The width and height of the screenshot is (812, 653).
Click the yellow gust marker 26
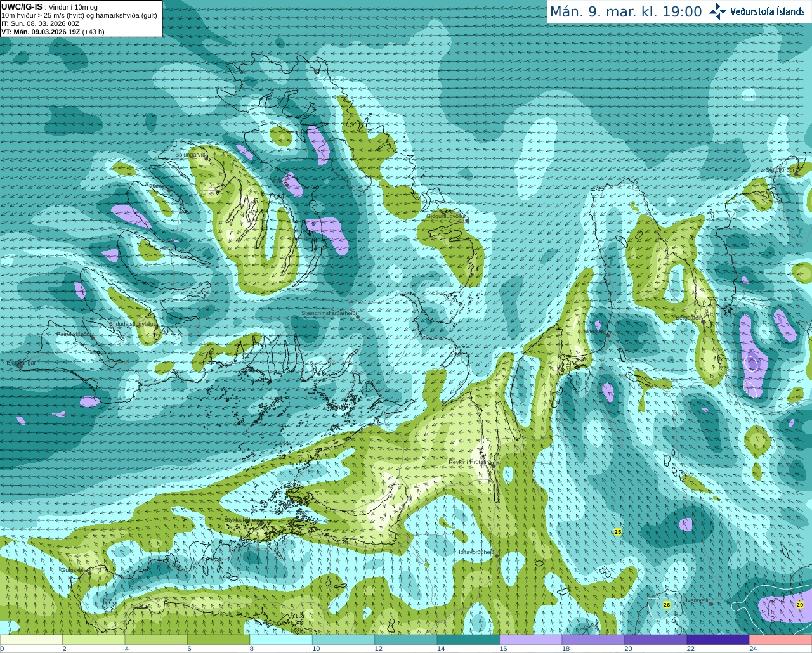pyautogui.click(x=667, y=605)
